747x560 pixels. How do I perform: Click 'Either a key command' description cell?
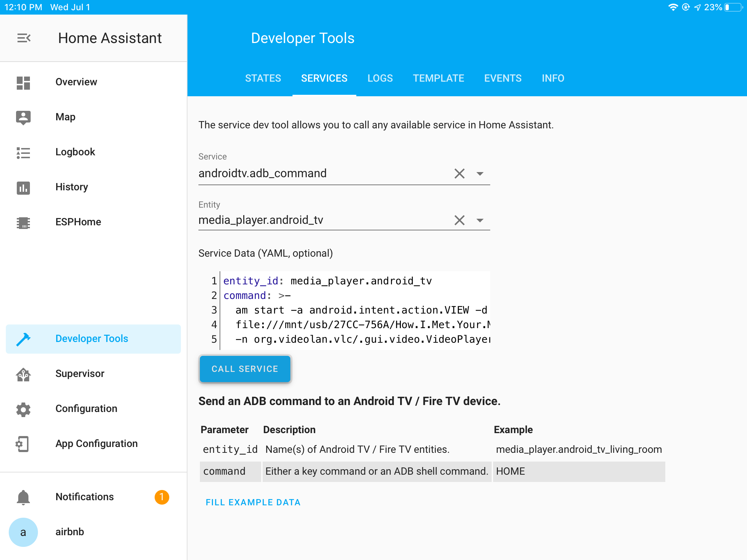[x=377, y=471]
